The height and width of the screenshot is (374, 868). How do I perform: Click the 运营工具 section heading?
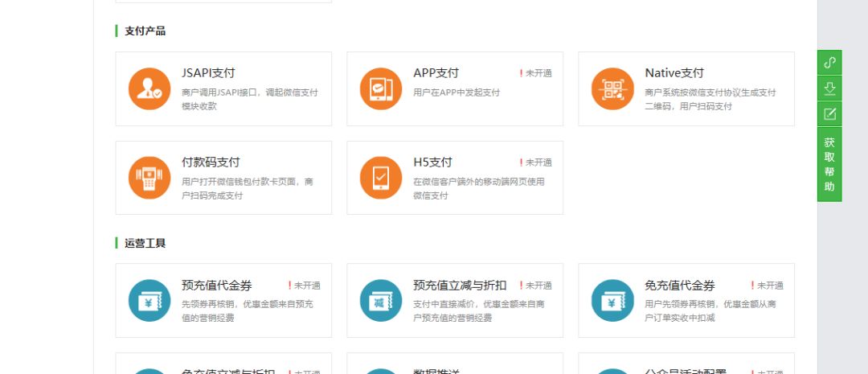[145, 243]
